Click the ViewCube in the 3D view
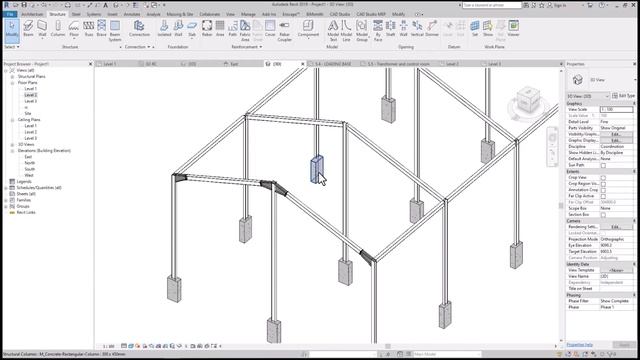The width and height of the screenshot is (640, 360). click(528, 100)
